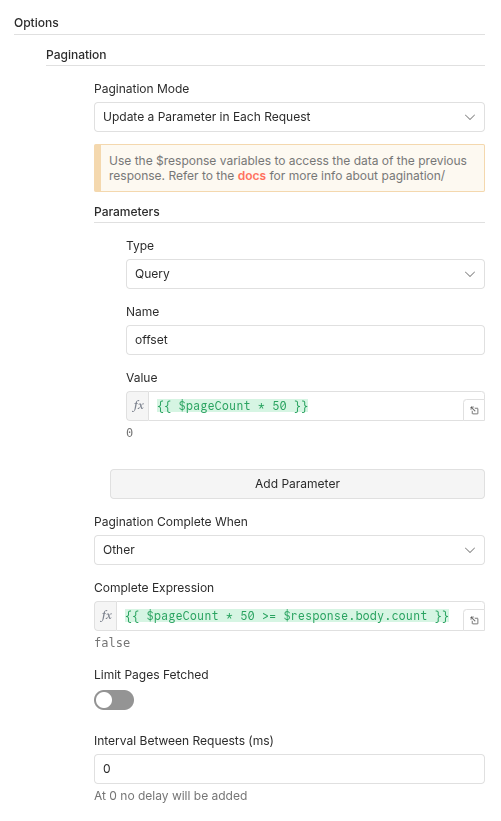Open the parameter Type dropdown showing Query

coord(305,274)
